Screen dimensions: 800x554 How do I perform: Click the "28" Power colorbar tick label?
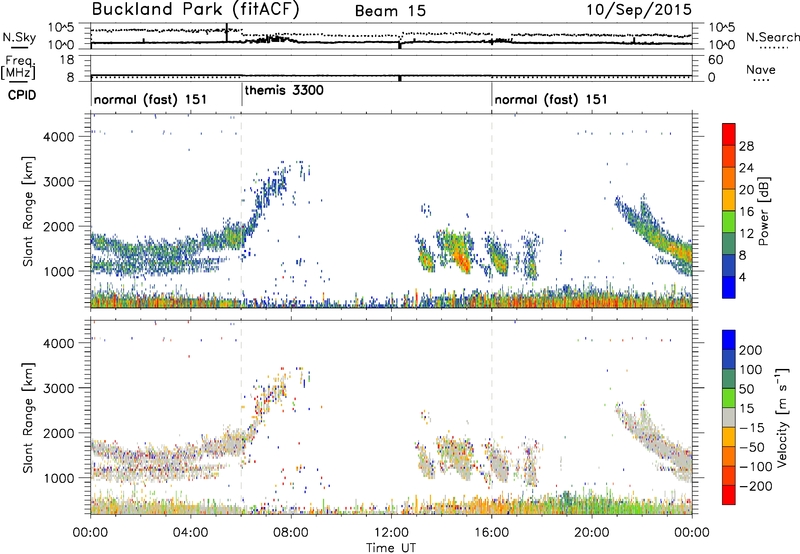coord(746,146)
